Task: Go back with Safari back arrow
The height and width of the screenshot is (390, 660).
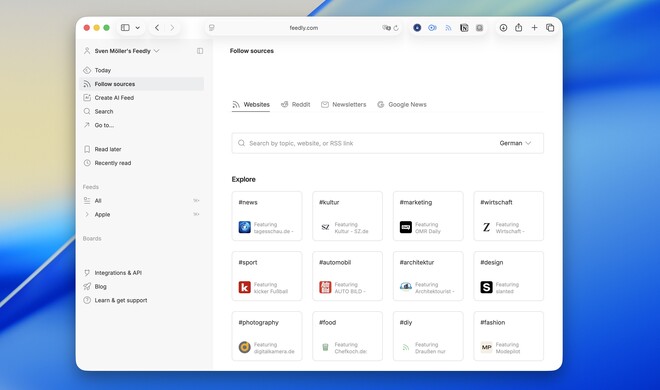Action: pos(157,28)
